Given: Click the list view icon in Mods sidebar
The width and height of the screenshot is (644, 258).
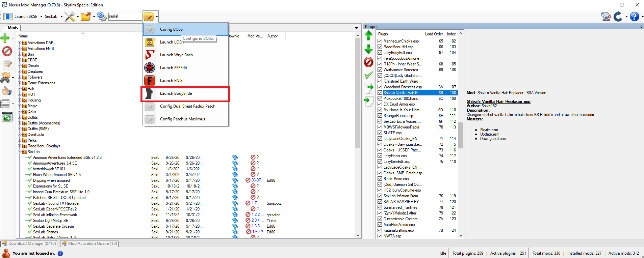Looking at the screenshot, I should tap(5, 104).
